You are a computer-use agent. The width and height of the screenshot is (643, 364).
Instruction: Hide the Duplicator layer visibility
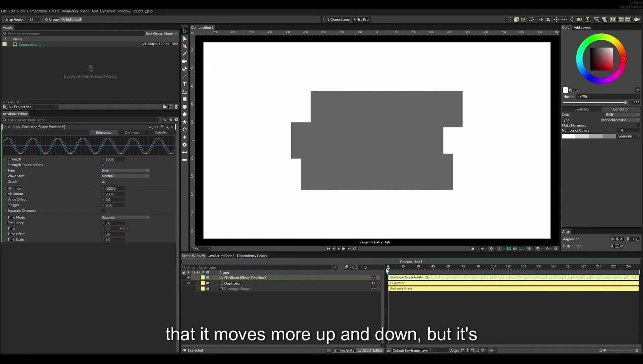click(188, 283)
